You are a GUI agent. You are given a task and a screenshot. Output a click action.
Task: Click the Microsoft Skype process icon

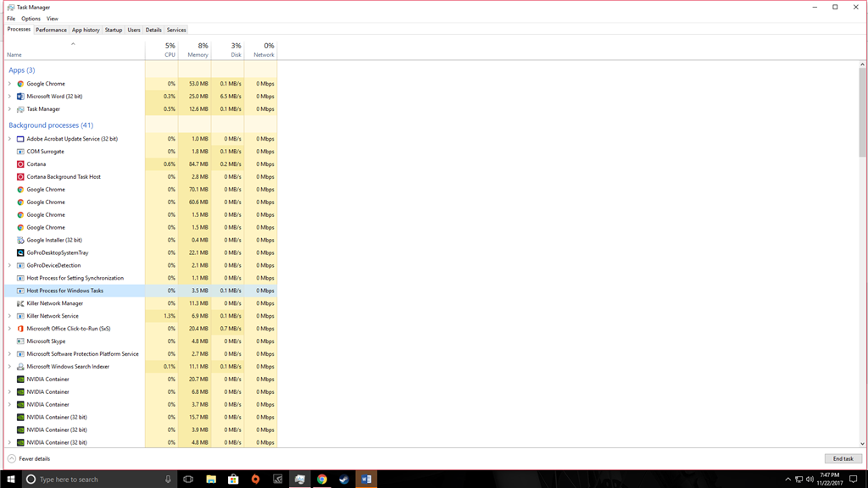[x=20, y=341]
